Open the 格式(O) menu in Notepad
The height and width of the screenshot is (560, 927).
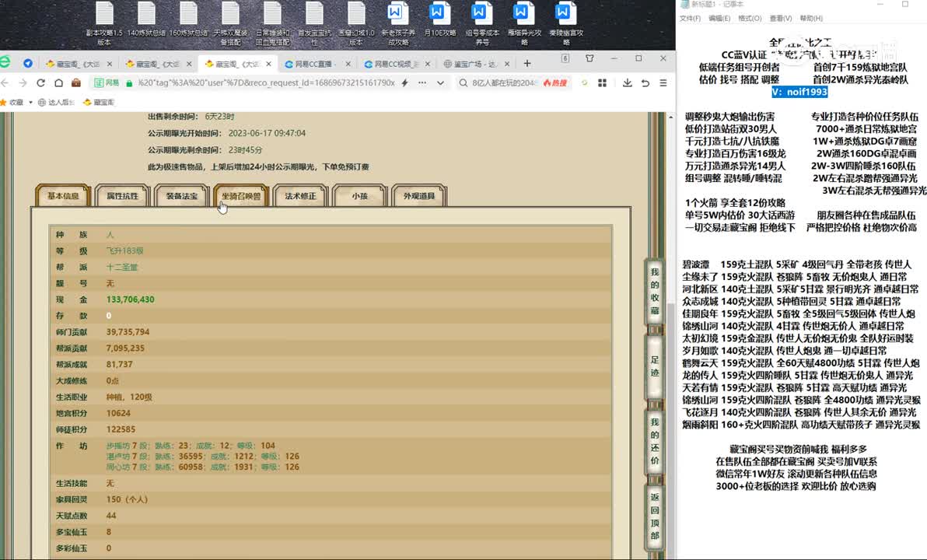pyautogui.click(x=749, y=18)
